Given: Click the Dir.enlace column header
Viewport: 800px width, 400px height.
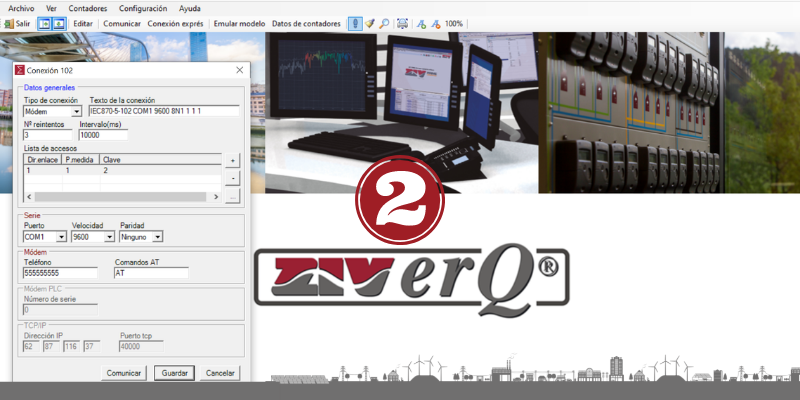Looking at the screenshot, I should pos(43,160).
